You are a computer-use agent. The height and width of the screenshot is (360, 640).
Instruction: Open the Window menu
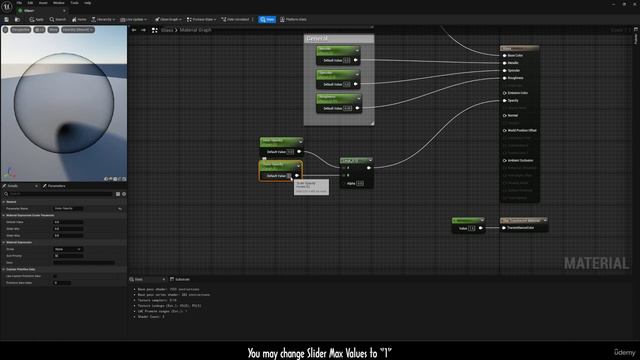59,3
